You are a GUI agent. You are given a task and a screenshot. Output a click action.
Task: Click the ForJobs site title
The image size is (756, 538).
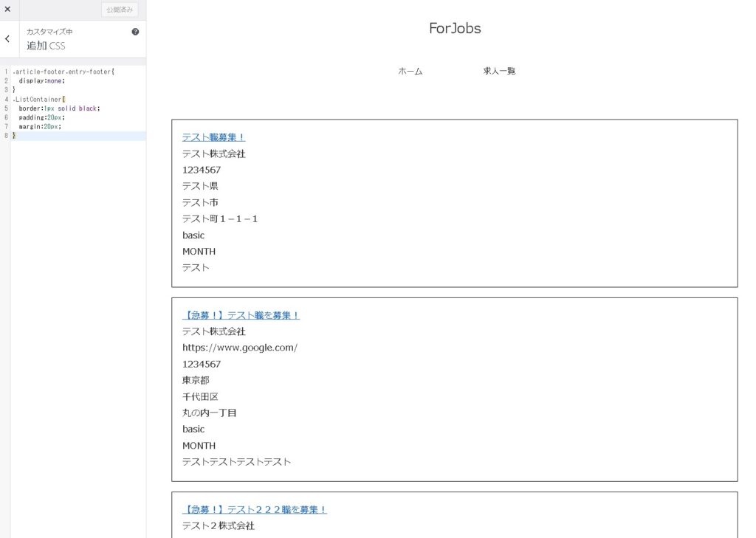pos(455,29)
